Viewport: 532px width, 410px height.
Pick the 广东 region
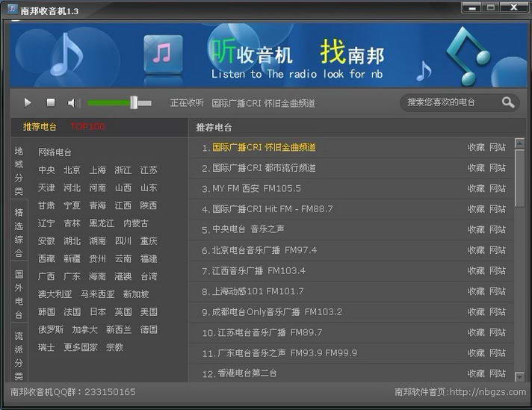point(72,276)
